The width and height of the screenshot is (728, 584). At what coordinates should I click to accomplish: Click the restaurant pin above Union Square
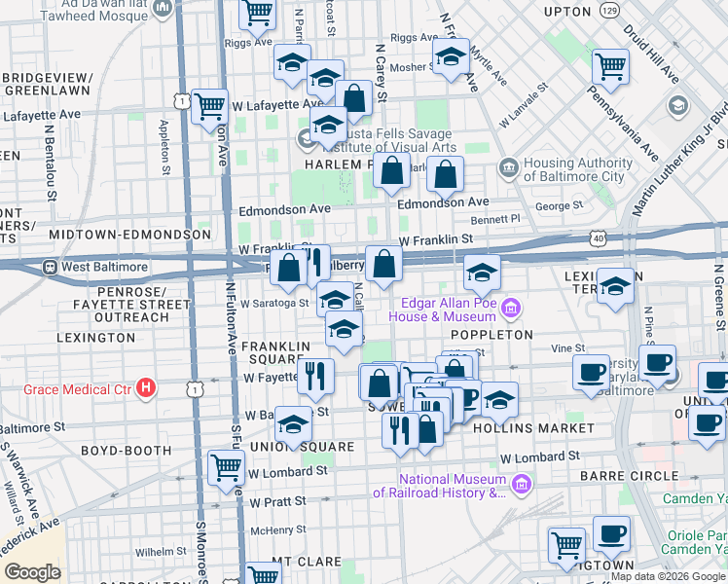pyautogui.click(x=315, y=380)
